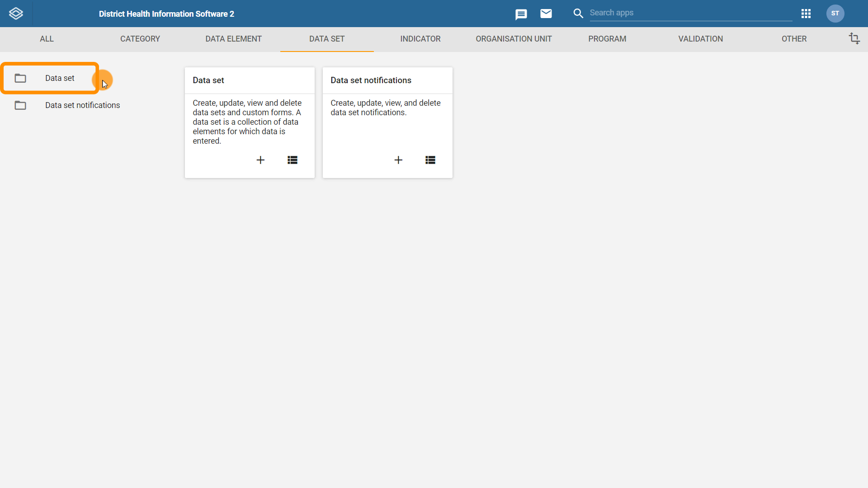This screenshot has width=868, height=488.
Task: Switch to the CATEGORY tab
Action: coord(140,39)
